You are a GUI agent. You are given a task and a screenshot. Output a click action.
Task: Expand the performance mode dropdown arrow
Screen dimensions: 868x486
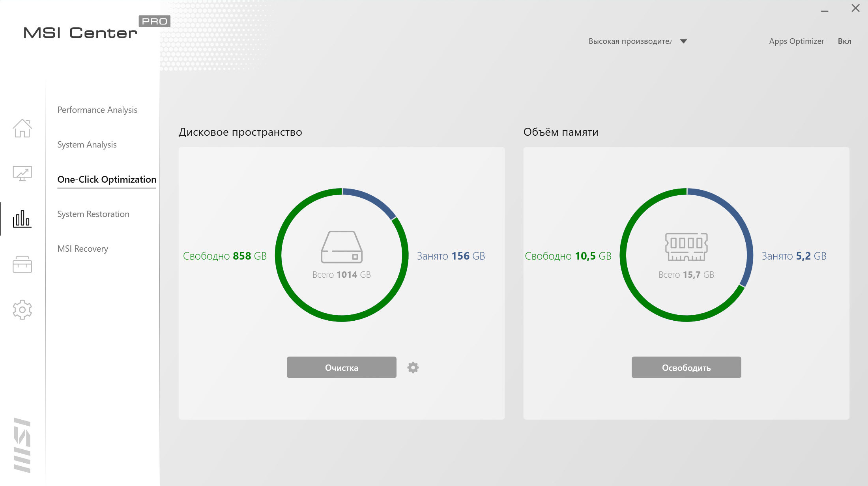coord(684,41)
